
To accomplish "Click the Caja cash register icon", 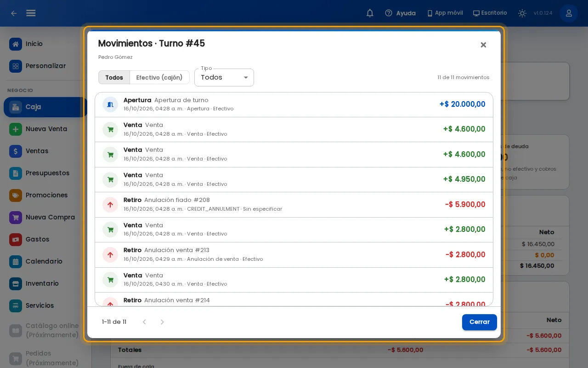I will 16,107.
